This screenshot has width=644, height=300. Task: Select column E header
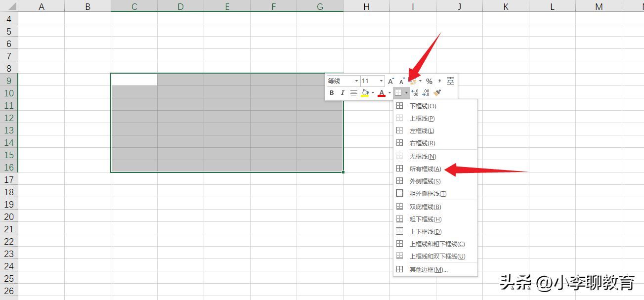click(x=227, y=6)
